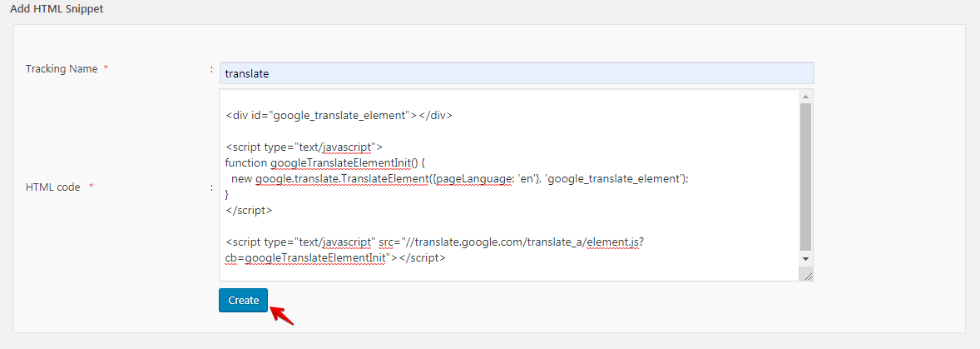Screen dimensions: 980x349
Task: Click the first '<script type="text/javascript">' line
Action: coord(304,147)
